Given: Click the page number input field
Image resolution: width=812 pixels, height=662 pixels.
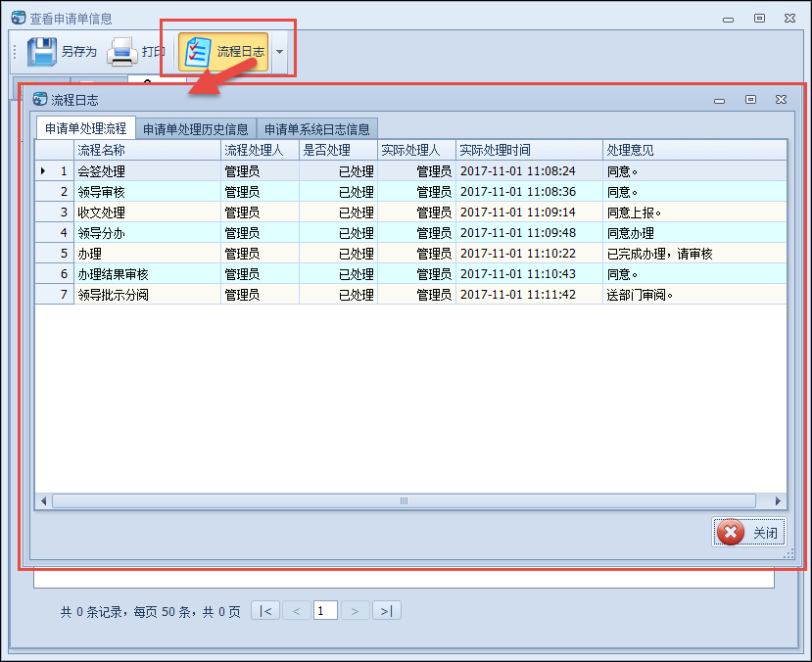Looking at the screenshot, I should tap(326, 611).
